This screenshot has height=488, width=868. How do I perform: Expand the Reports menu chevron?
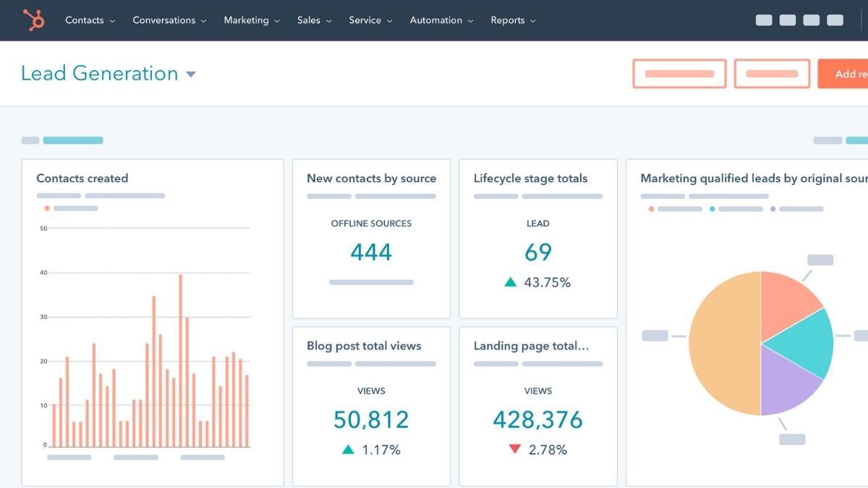click(533, 21)
